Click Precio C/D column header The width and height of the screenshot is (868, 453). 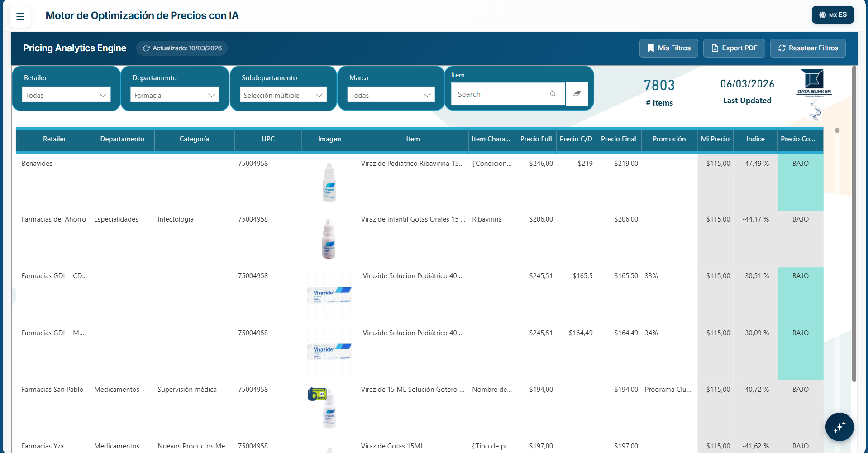click(576, 139)
